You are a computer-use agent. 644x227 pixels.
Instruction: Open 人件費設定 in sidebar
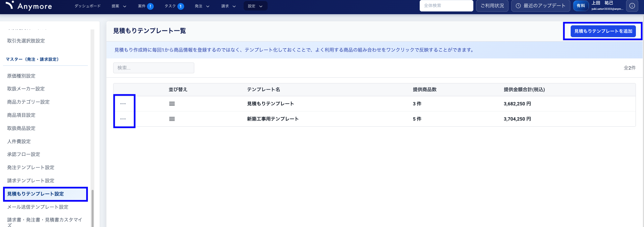[19, 142]
